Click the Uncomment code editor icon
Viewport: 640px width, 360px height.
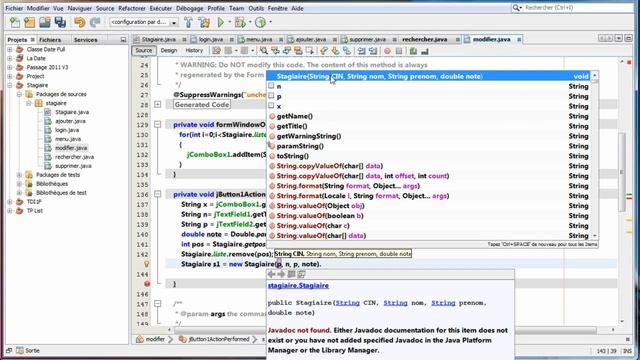pyautogui.click(x=425, y=51)
